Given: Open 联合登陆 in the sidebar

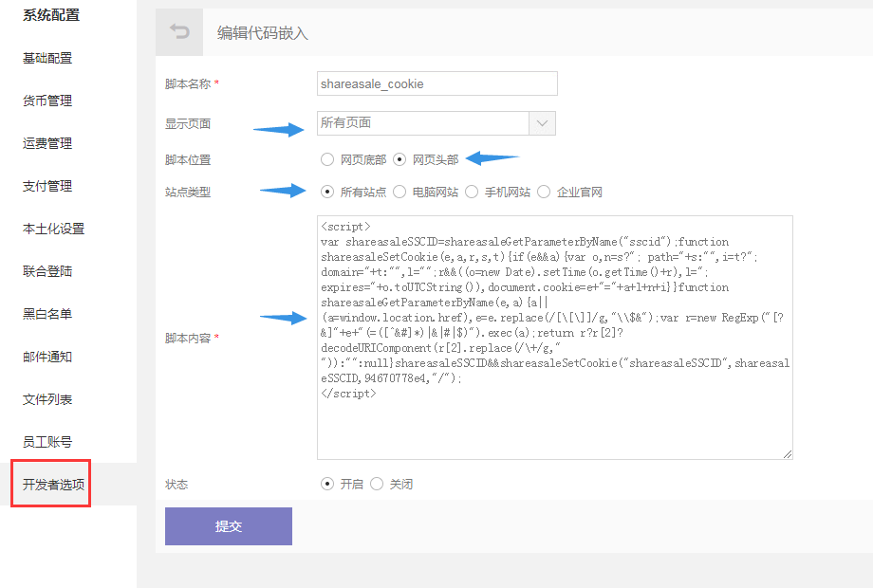Looking at the screenshot, I should pos(47,271).
